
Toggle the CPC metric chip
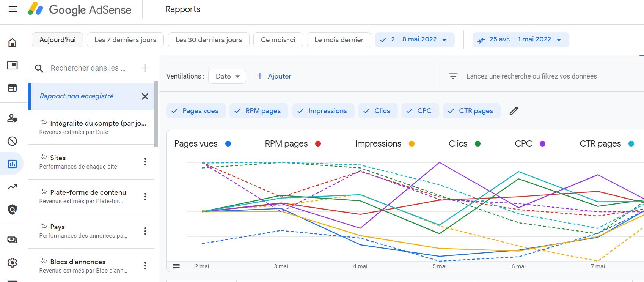point(420,111)
